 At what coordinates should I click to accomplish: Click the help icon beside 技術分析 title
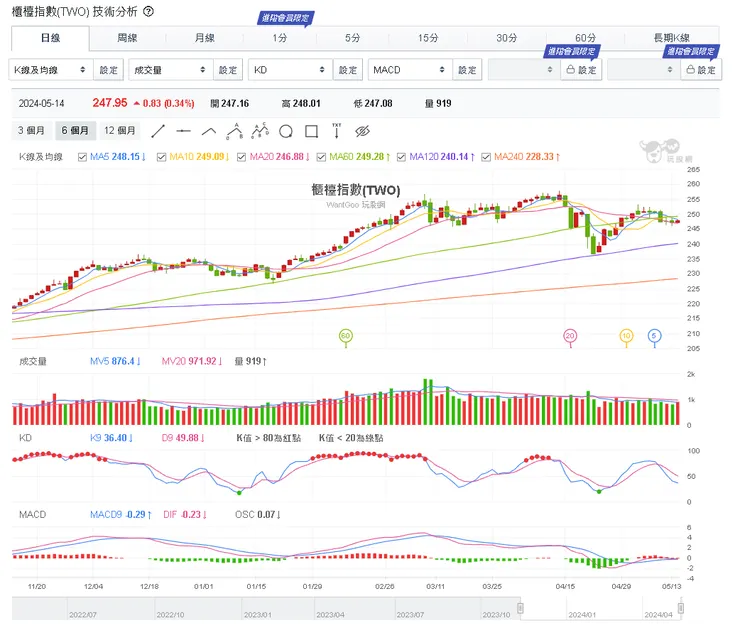click(x=149, y=12)
